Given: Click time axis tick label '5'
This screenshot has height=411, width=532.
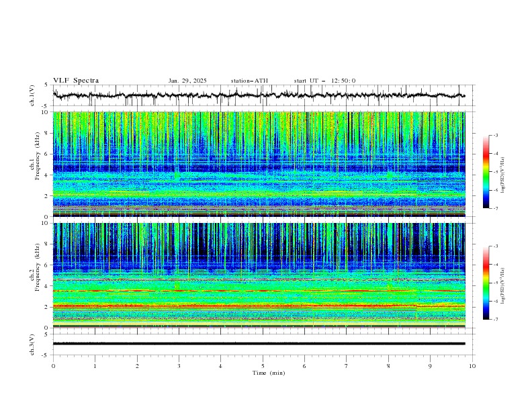Looking at the screenshot, I should coord(263,366).
